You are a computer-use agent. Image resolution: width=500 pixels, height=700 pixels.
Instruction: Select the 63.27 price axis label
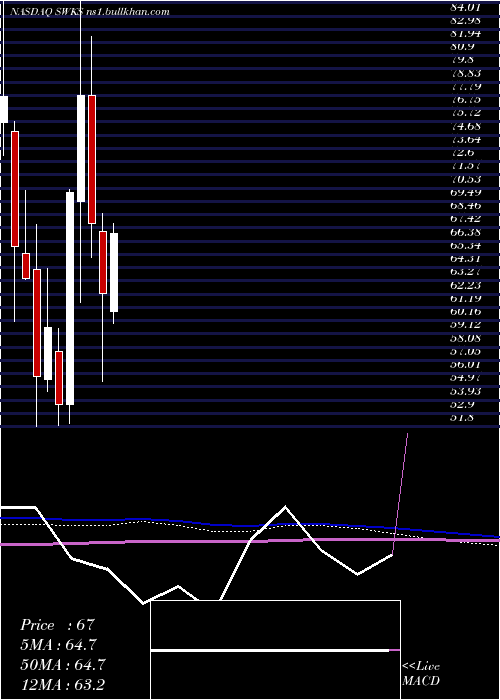(465, 272)
